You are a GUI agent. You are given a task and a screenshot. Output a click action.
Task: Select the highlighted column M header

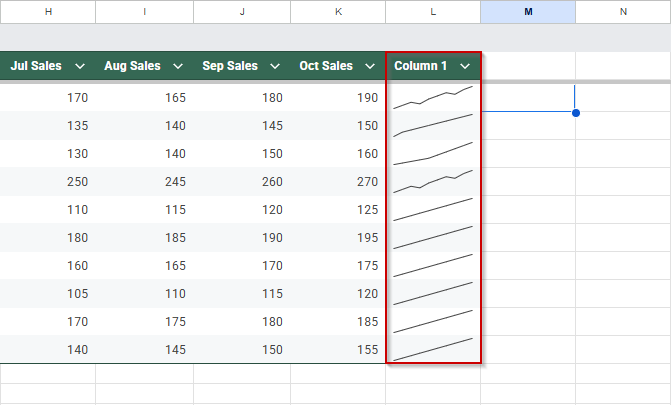528,12
